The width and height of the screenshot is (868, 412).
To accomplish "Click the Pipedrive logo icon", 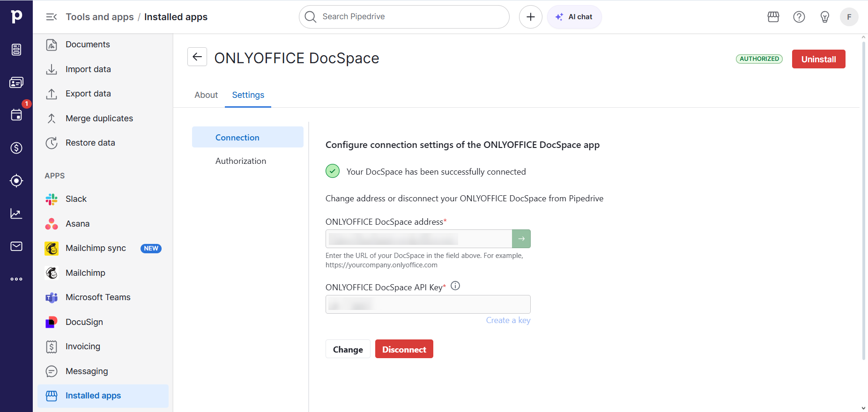I will pos(16,16).
